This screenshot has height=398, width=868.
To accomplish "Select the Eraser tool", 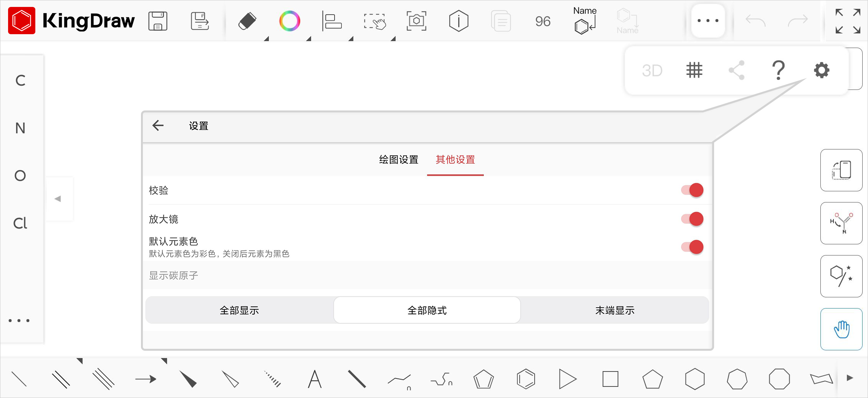I will pos(247,21).
